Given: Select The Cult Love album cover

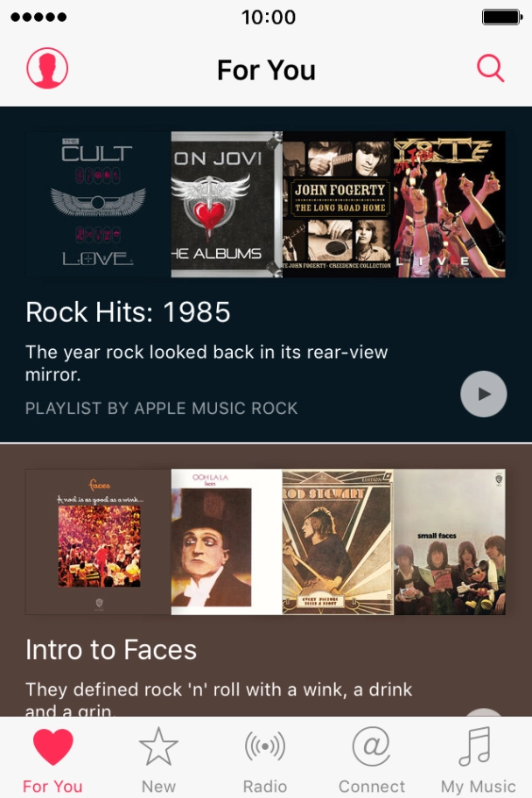Looking at the screenshot, I should pos(98,204).
